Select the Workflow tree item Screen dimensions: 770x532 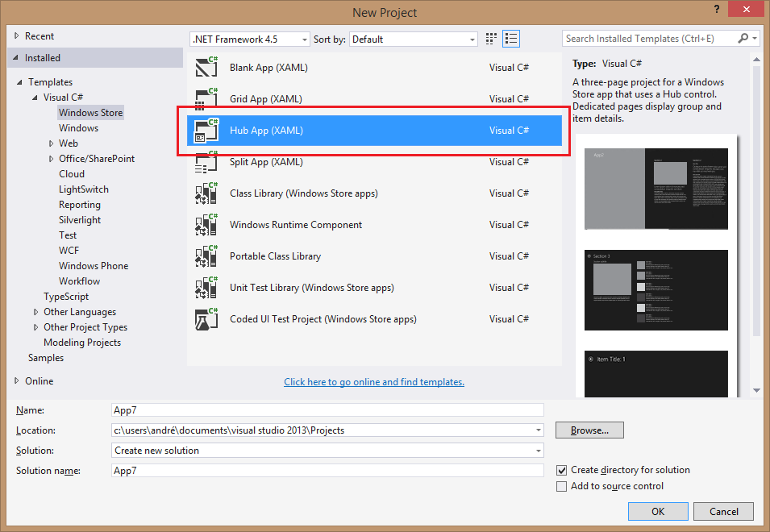pyautogui.click(x=79, y=281)
